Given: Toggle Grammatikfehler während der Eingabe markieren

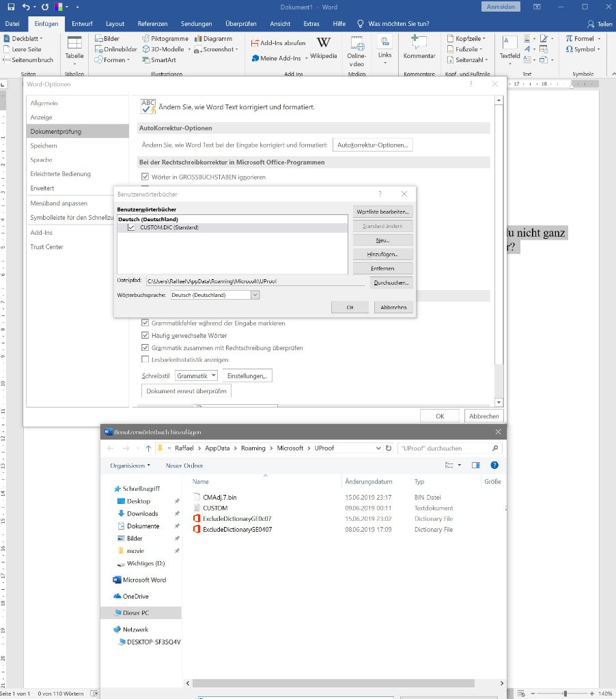Looking at the screenshot, I should coord(145,323).
